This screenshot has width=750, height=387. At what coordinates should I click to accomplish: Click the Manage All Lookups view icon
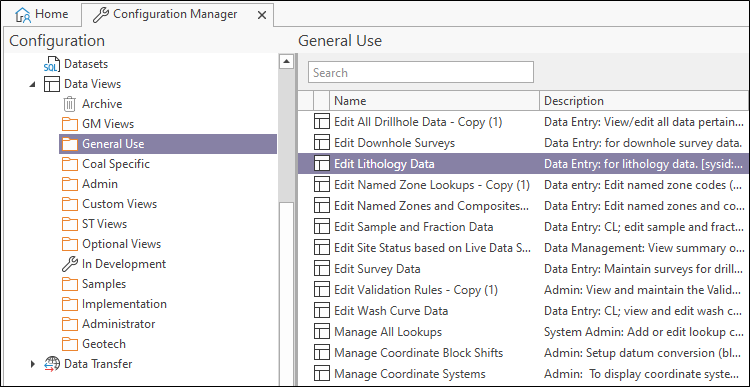(x=322, y=332)
